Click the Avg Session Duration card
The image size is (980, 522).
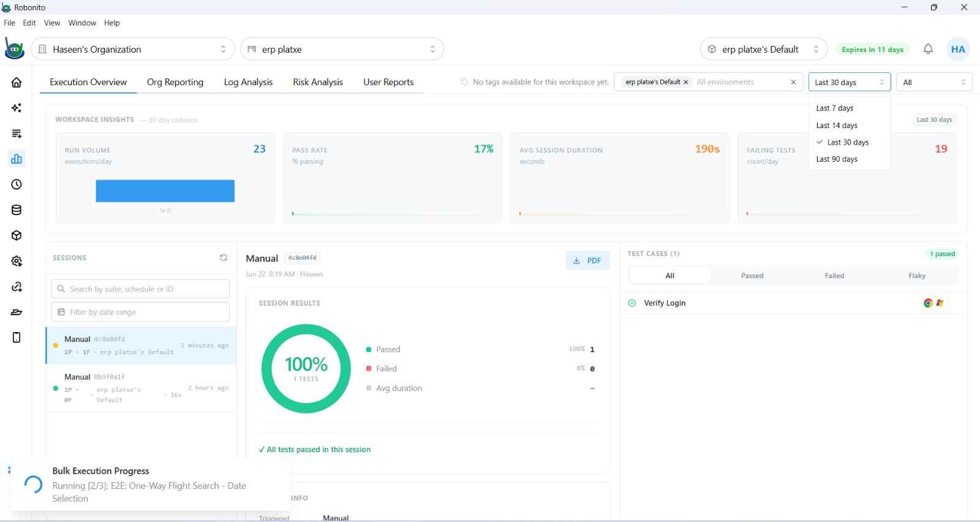click(620, 178)
